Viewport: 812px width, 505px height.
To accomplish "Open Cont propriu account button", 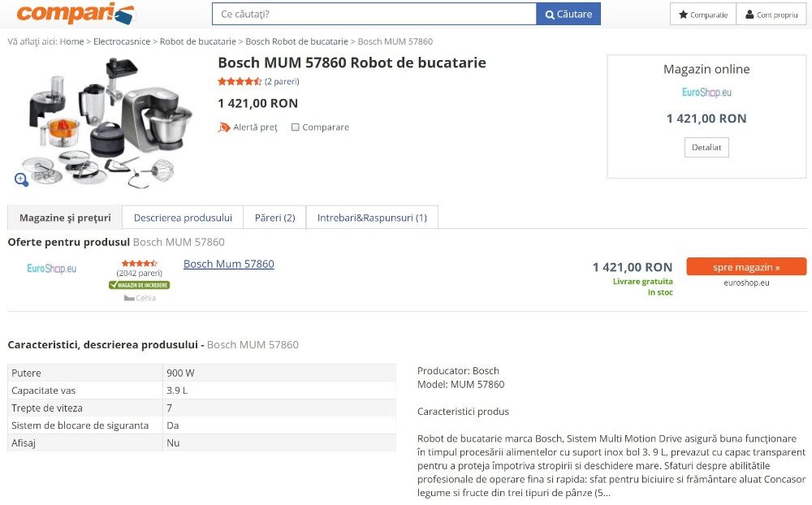I will coord(771,15).
